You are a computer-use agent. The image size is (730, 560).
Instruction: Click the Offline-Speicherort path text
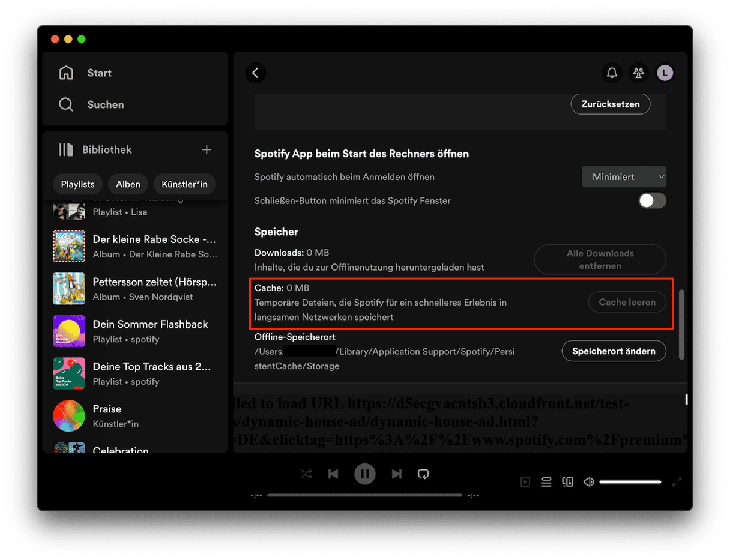[384, 358]
